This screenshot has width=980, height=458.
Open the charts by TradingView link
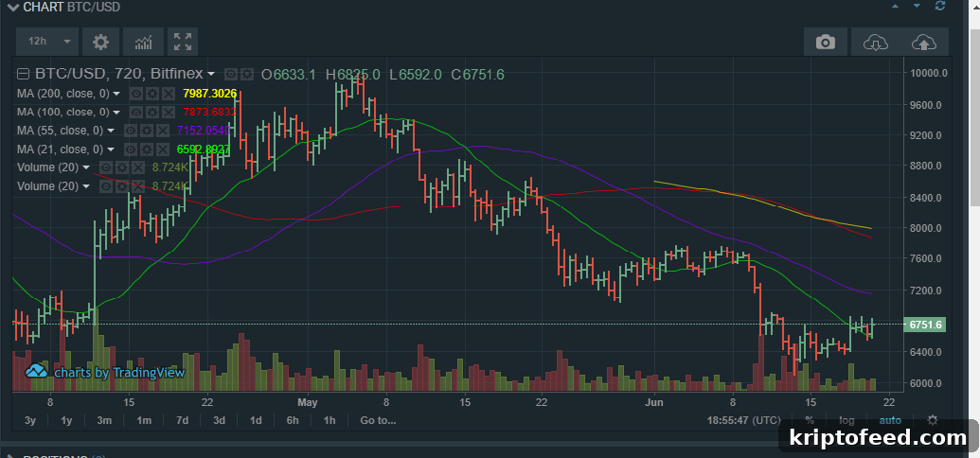(x=119, y=373)
